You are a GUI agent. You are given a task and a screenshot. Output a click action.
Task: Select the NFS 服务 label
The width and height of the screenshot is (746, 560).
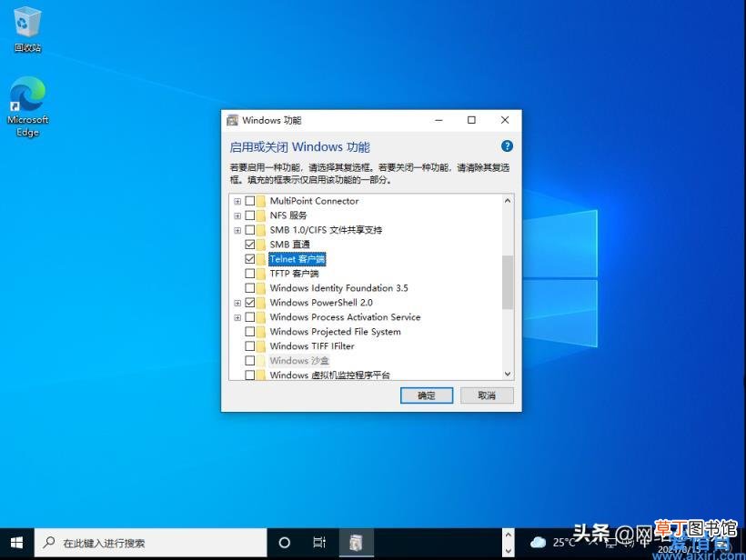(x=288, y=215)
